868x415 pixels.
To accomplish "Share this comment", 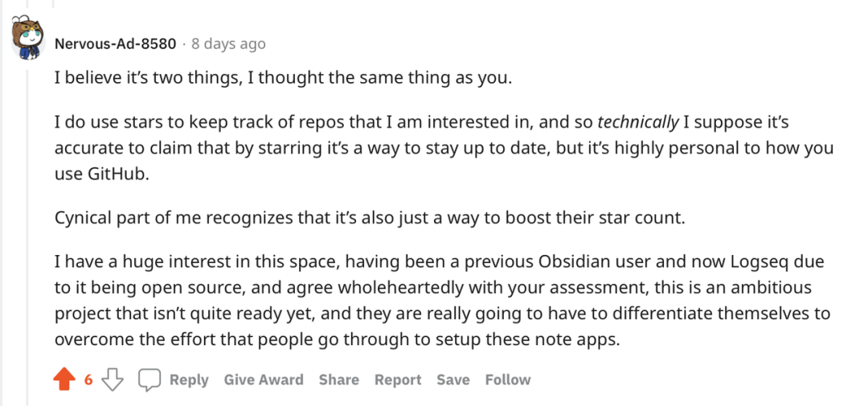I will pyautogui.click(x=338, y=380).
